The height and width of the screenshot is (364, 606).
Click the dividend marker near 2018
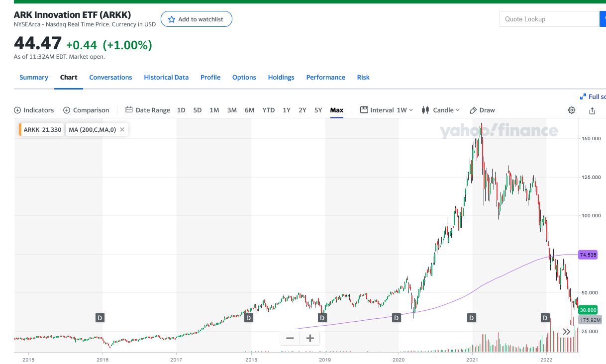249,317
